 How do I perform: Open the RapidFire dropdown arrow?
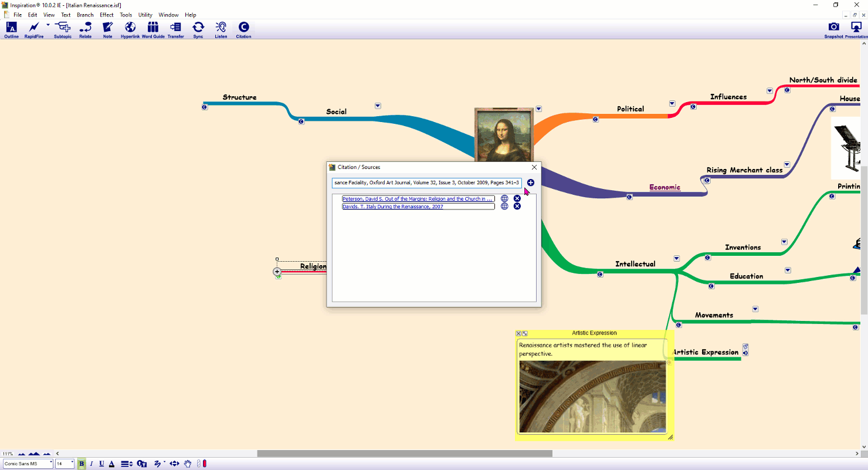tap(48, 25)
